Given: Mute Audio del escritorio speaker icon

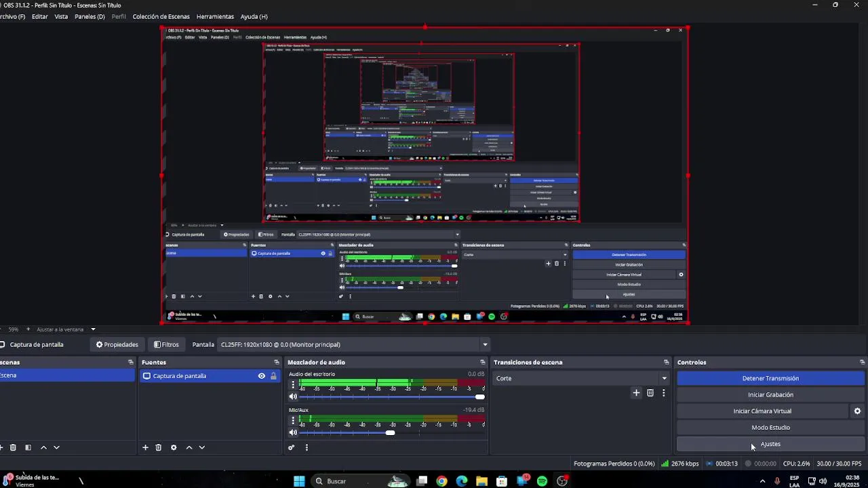Looking at the screenshot, I should click(293, 397).
